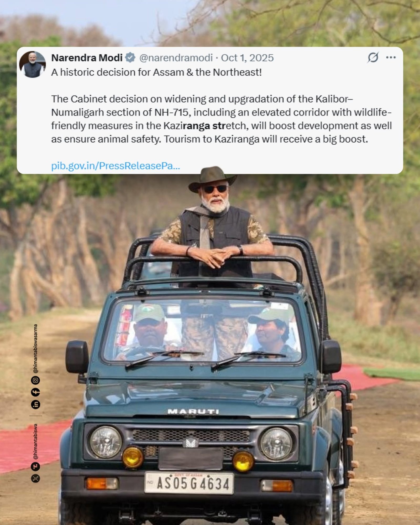Click the round T-shaped social icon
420x525 pixels.
[36, 466]
